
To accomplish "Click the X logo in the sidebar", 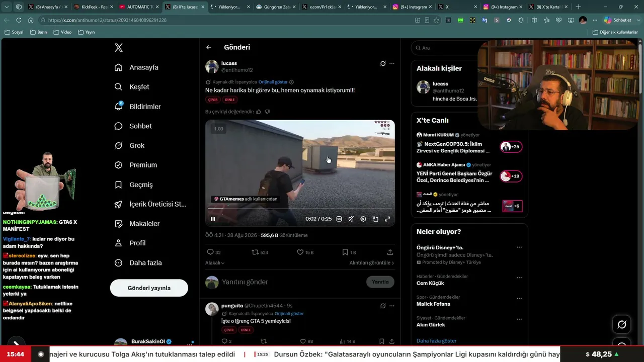I will 119,48.
